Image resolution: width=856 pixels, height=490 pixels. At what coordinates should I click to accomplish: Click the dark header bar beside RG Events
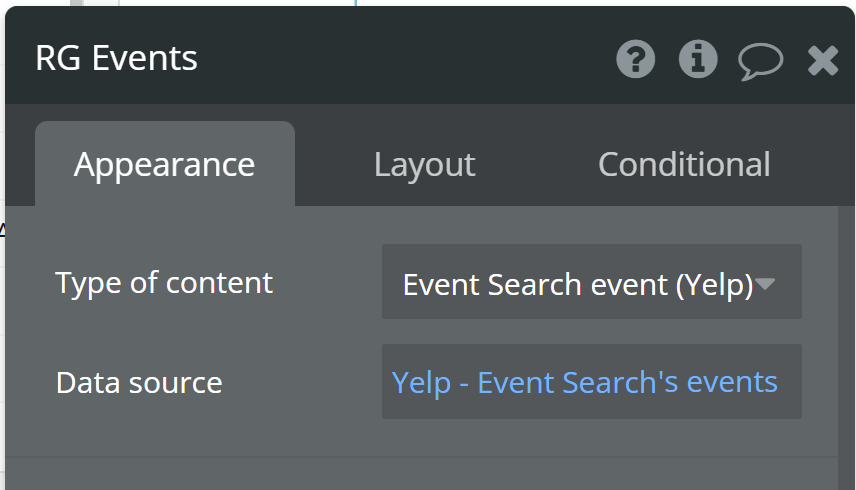(400, 60)
